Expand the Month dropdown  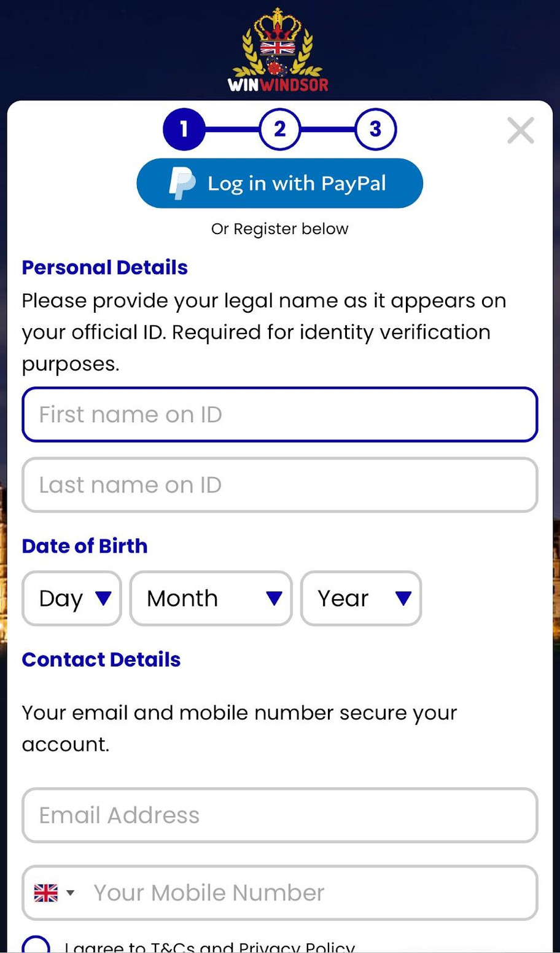pyautogui.click(x=211, y=598)
